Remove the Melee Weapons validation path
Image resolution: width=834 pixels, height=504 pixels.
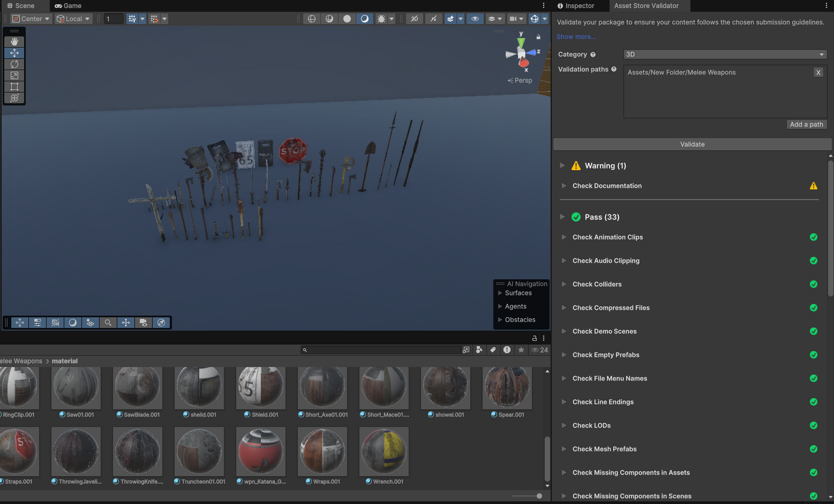click(x=818, y=73)
